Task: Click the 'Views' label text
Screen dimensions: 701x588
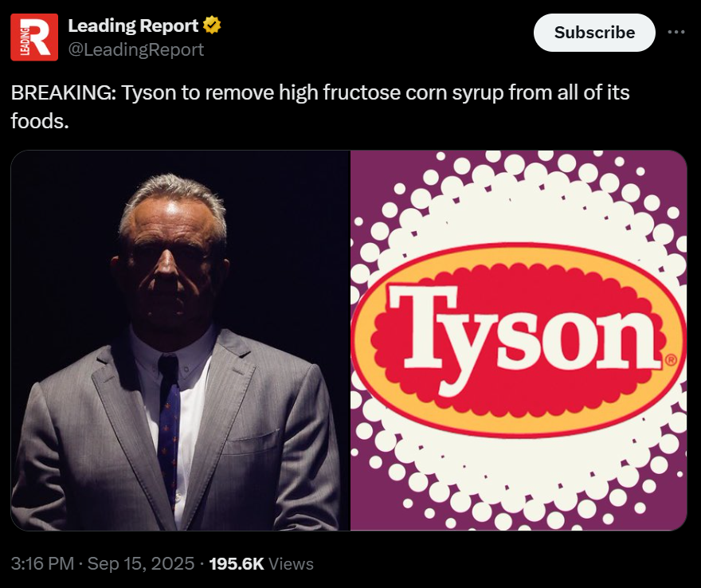Action: [x=291, y=563]
